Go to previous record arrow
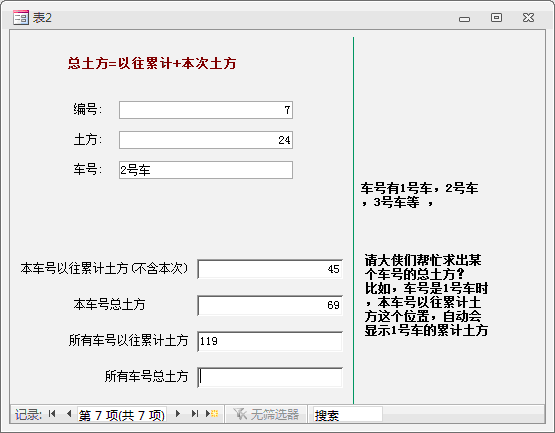 click(69, 414)
